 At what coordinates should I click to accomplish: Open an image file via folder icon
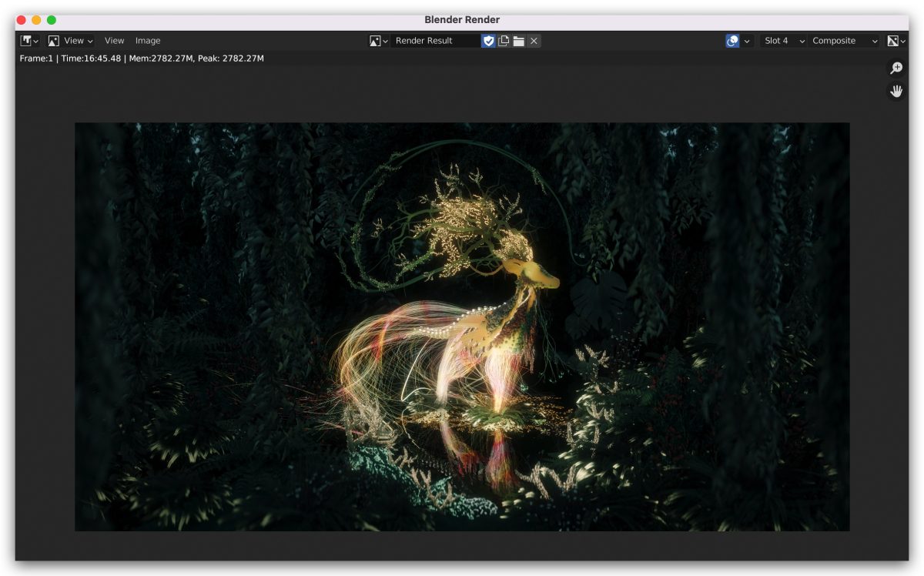519,41
